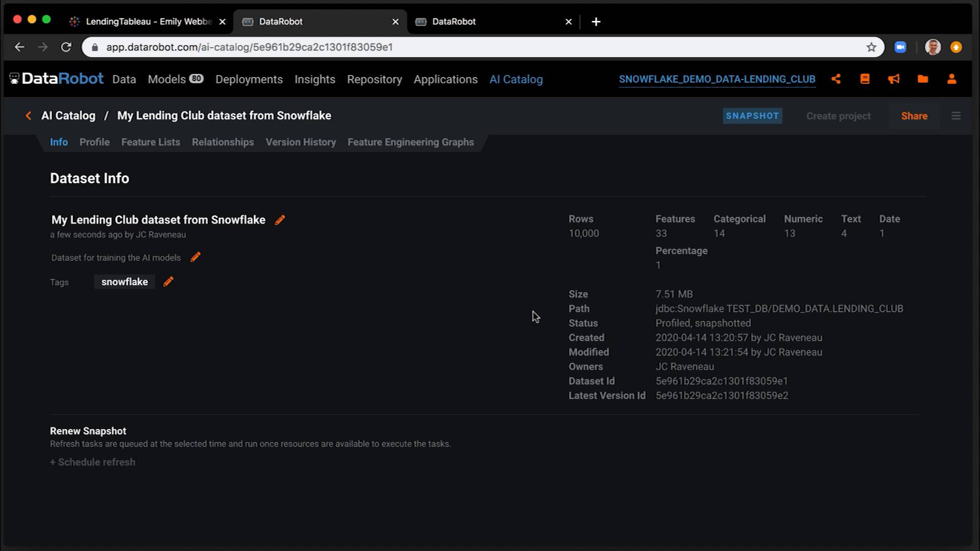Image resolution: width=980 pixels, height=551 pixels.
Task: Click the browser address bar
Action: coord(482,47)
